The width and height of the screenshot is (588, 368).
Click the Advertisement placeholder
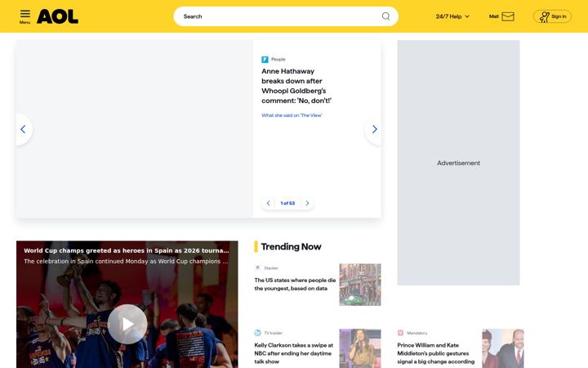click(458, 163)
